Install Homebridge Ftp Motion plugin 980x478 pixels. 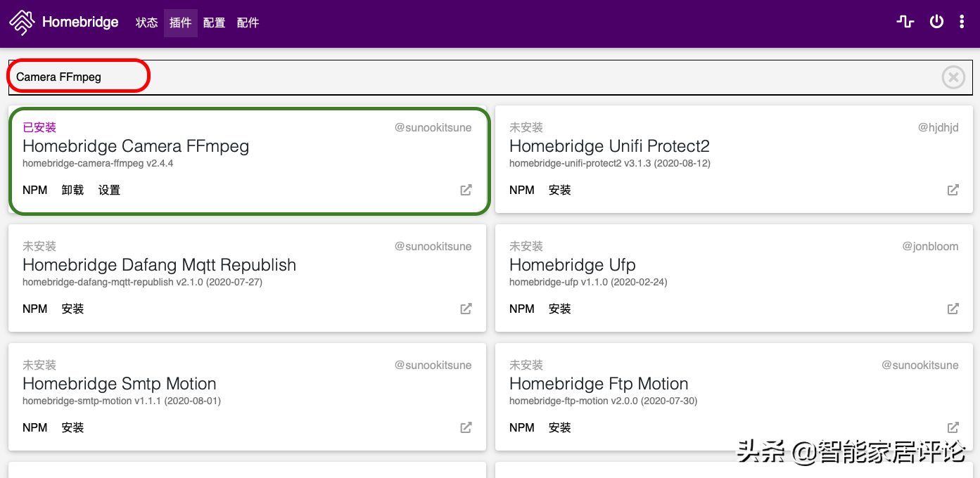(559, 427)
